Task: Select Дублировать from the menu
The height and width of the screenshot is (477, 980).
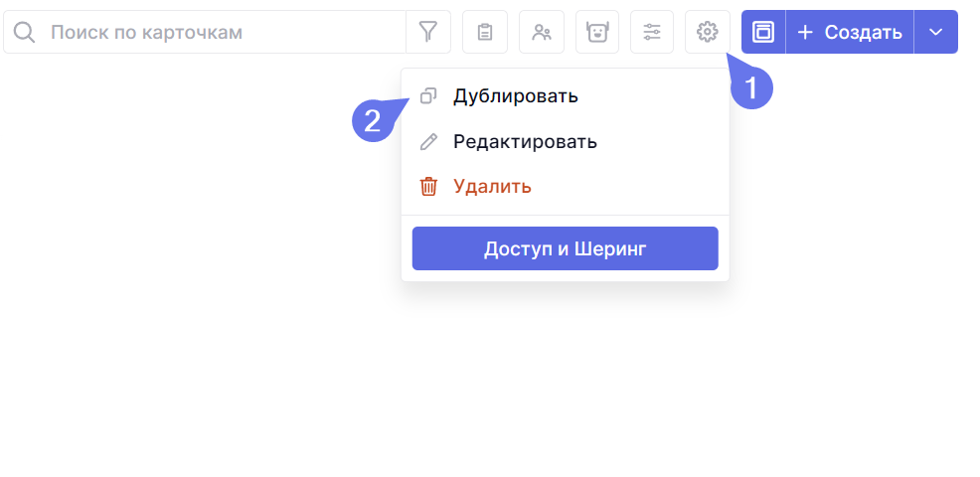Action: click(x=515, y=96)
